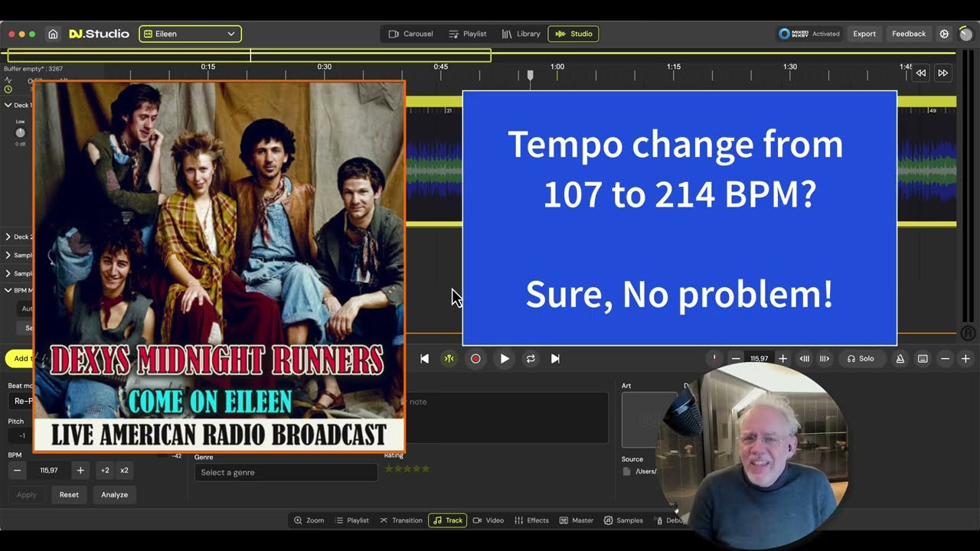Click the Export button
980x551 pixels.
(x=864, y=34)
